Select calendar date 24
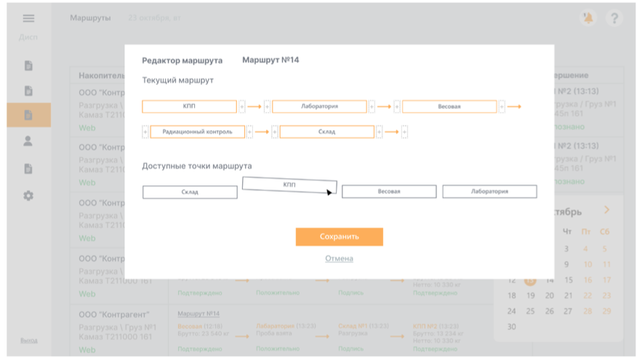This screenshot has width=642, height=364. (x=512, y=311)
